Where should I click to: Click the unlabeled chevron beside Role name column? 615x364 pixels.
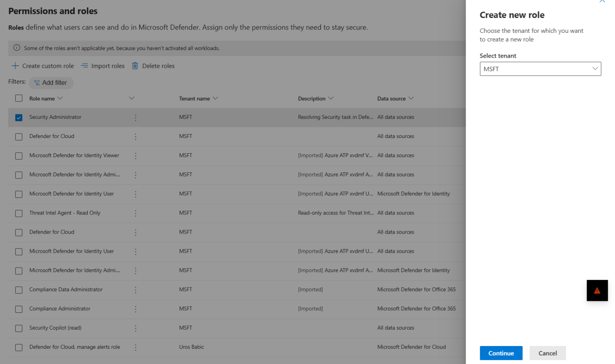pos(131,98)
